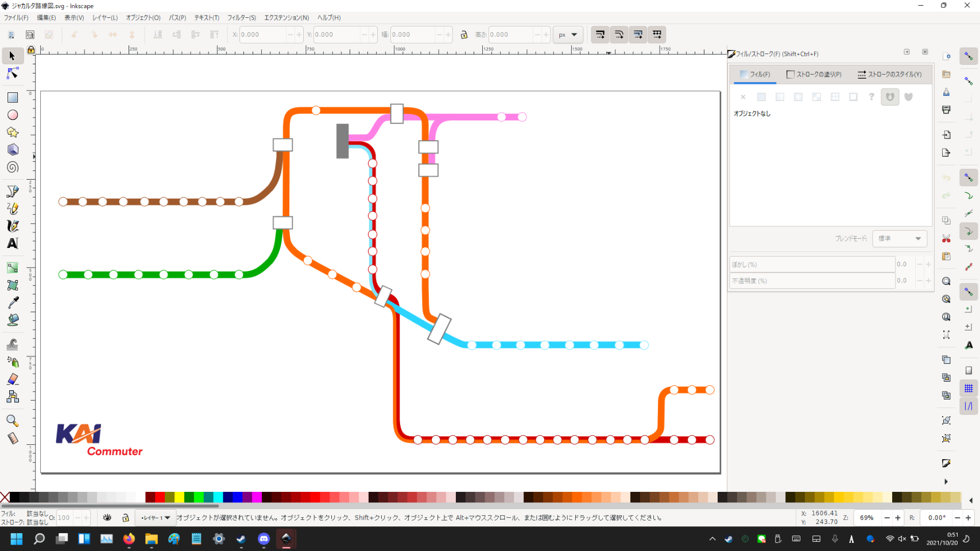Viewport: 980px width, 551px height.
Task: Select the Star and polygon tool
Action: (x=12, y=133)
